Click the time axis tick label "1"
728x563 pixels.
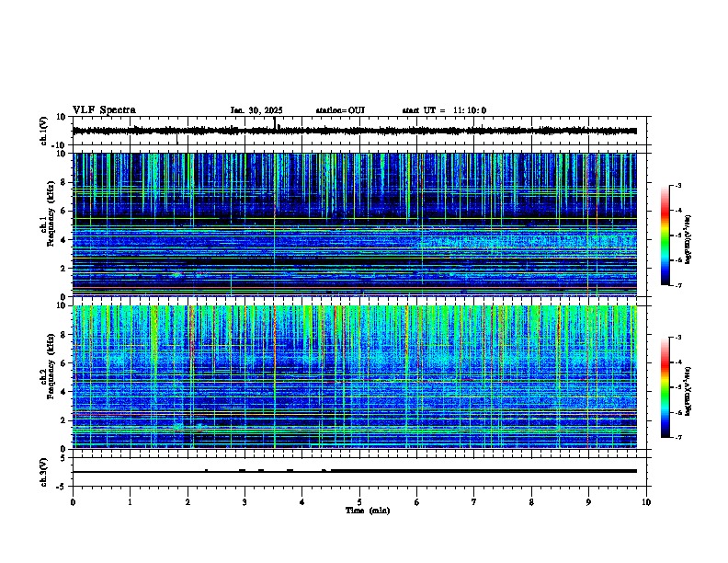pos(131,502)
